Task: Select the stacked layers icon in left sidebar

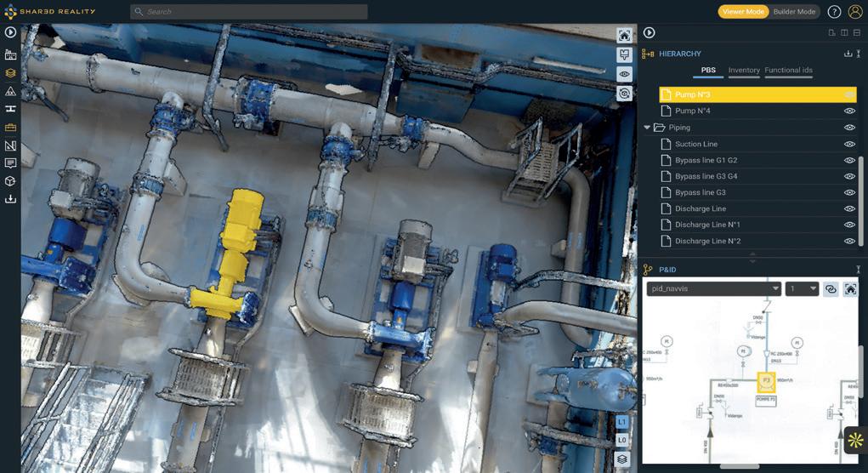Action: tap(10, 72)
